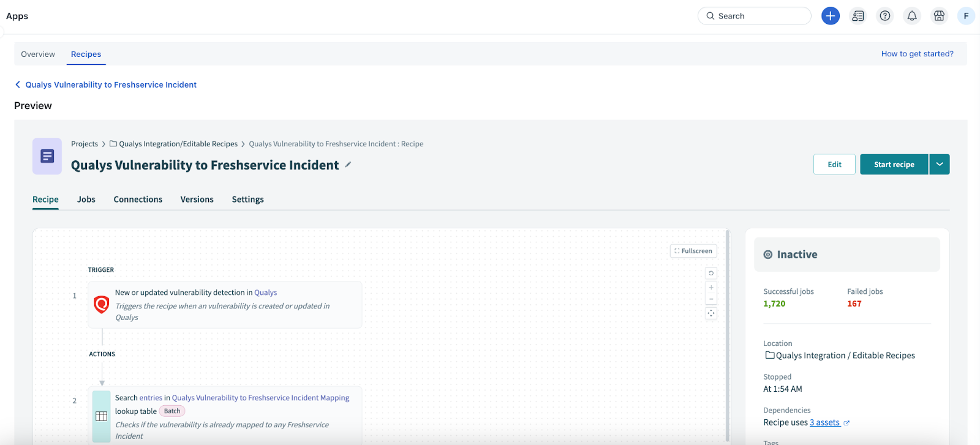
Task: Go to the Settings tab
Action: coord(248,200)
